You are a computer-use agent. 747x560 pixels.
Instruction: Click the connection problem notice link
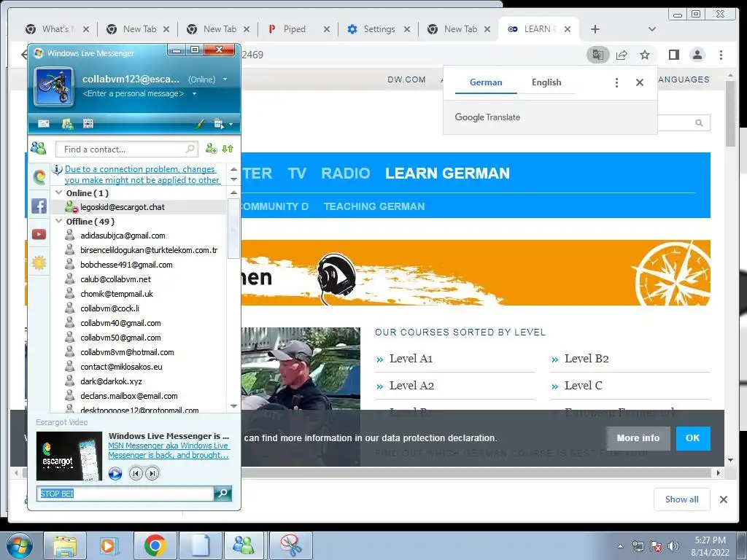tap(142, 174)
